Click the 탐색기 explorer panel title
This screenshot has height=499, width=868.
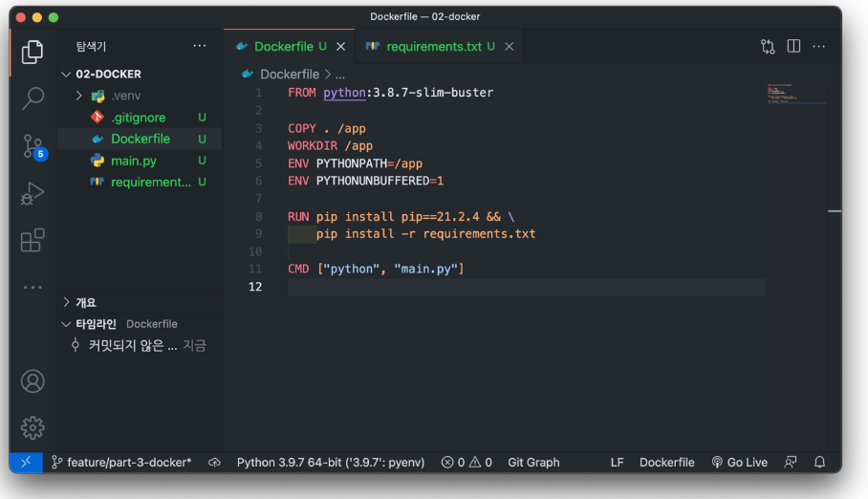[x=91, y=47]
